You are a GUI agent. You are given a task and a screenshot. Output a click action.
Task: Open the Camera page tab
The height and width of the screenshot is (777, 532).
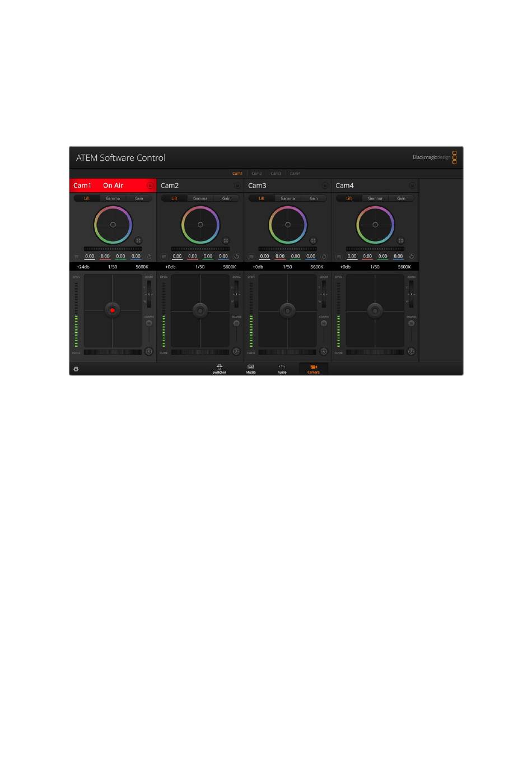pyautogui.click(x=314, y=369)
